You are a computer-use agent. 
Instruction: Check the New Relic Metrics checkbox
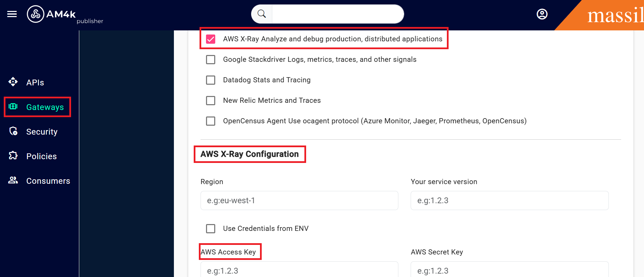(x=211, y=101)
